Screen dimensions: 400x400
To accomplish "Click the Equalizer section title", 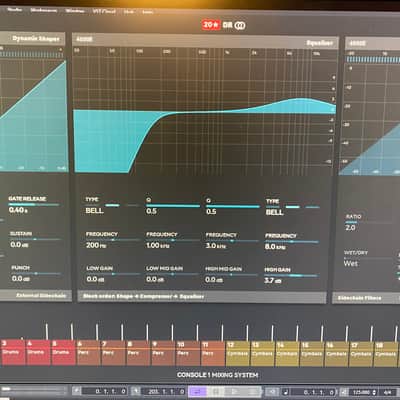I will click(319, 43).
